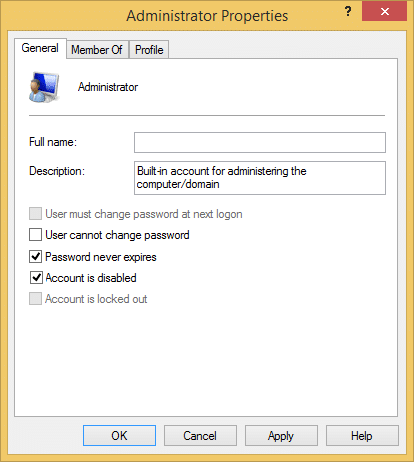Enable User cannot change password checkbox
Image resolution: width=414 pixels, height=462 pixels.
(35, 235)
